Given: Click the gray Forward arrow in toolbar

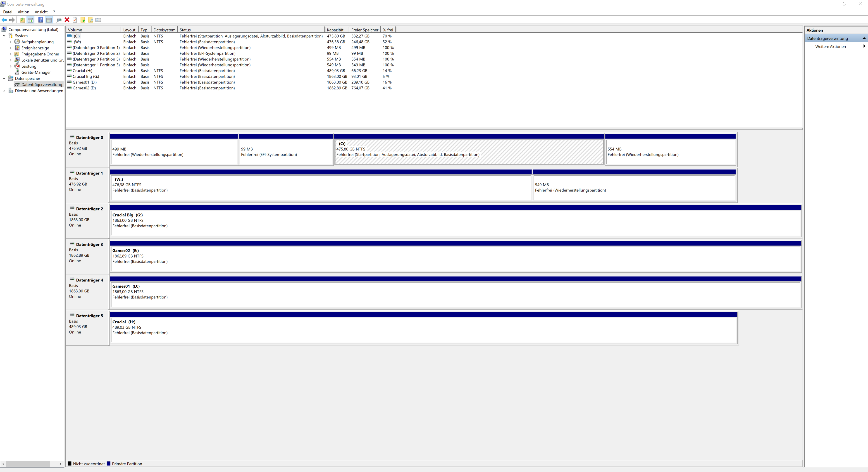Looking at the screenshot, I should coord(12,20).
